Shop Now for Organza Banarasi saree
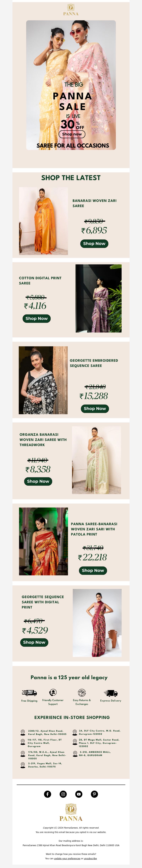The width and height of the screenshot is (142, 868). (38, 481)
